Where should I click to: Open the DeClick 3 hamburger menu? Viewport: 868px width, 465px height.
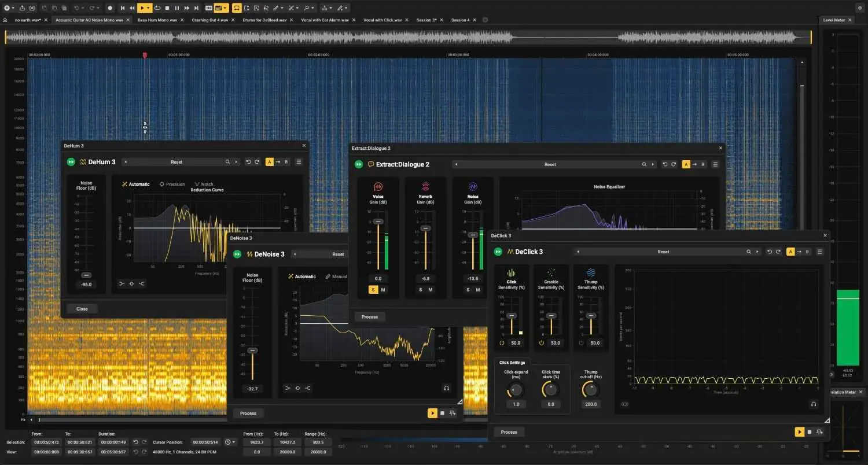coord(820,252)
